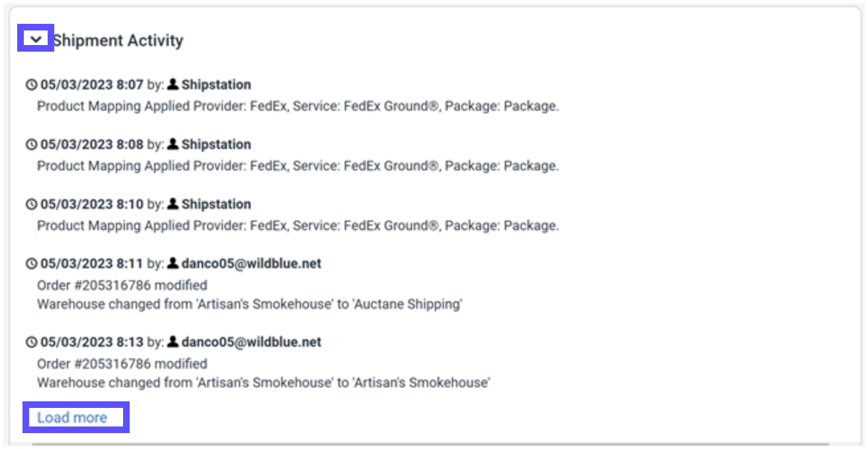Image resolution: width=868 pixels, height=449 pixels.
Task: Click the clock icon beside 8:07 entry
Action: click(x=31, y=85)
